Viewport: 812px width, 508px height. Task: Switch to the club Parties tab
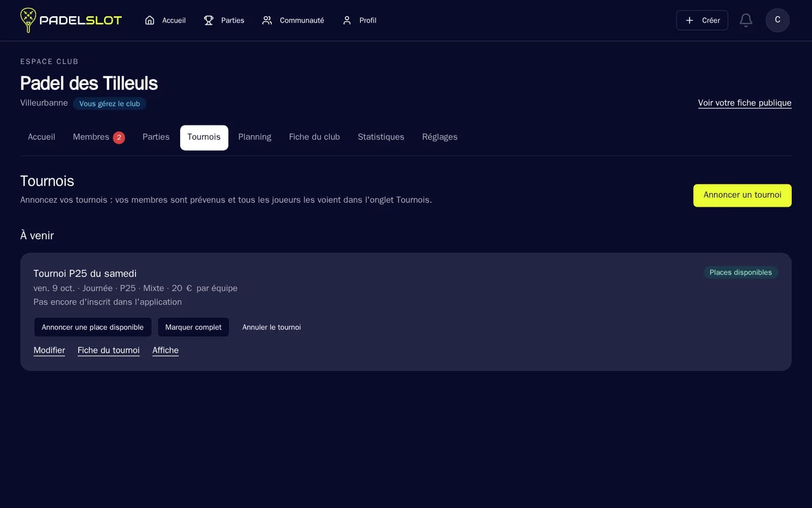(x=156, y=137)
